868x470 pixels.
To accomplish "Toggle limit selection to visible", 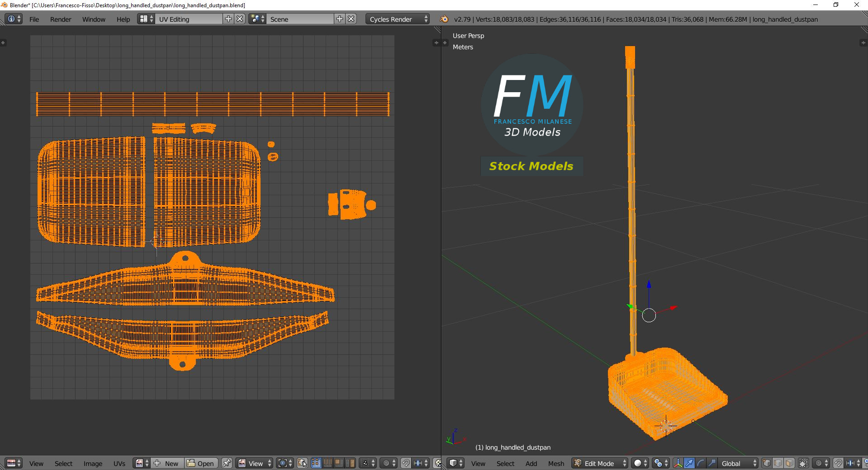I will 803,463.
